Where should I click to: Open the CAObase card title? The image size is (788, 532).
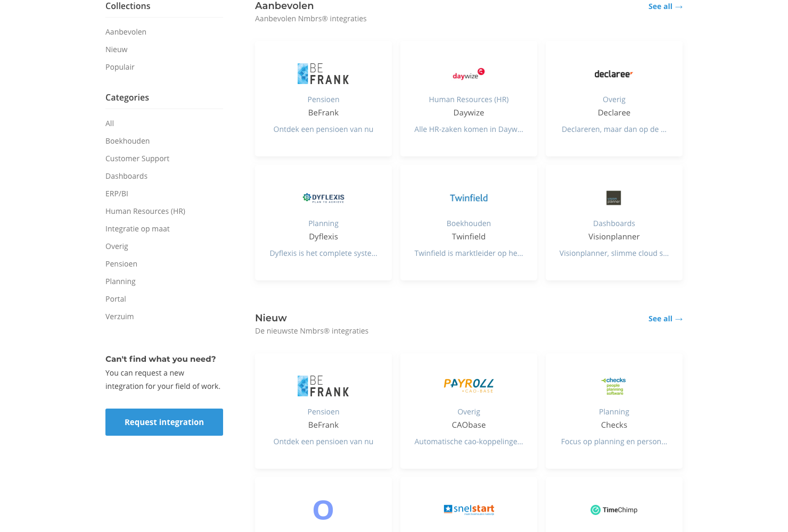click(469, 425)
